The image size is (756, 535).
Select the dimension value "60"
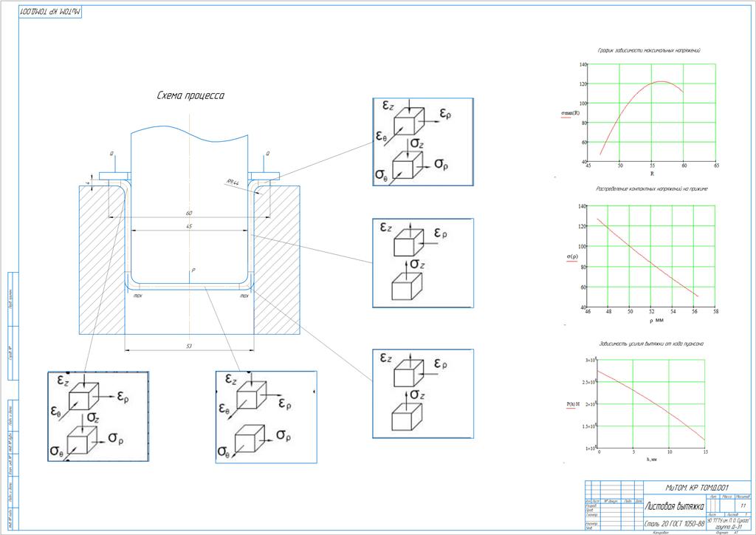point(189,213)
